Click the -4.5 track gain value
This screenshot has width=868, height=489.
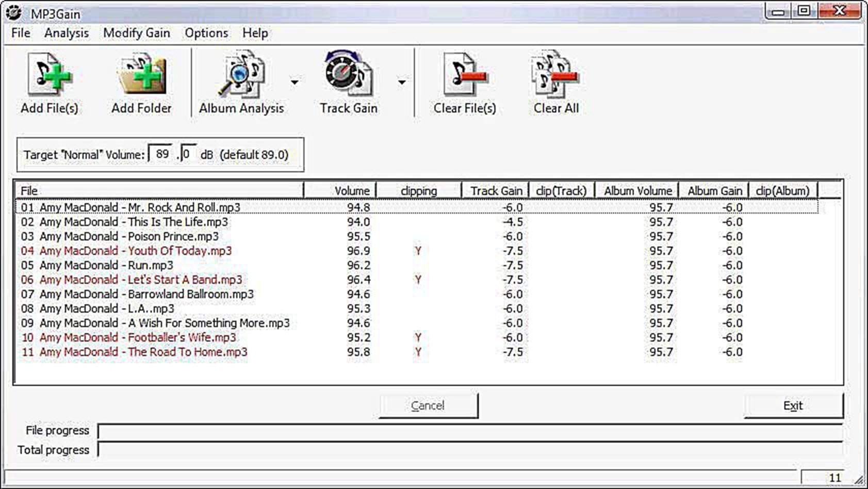click(x=513, y=222)
